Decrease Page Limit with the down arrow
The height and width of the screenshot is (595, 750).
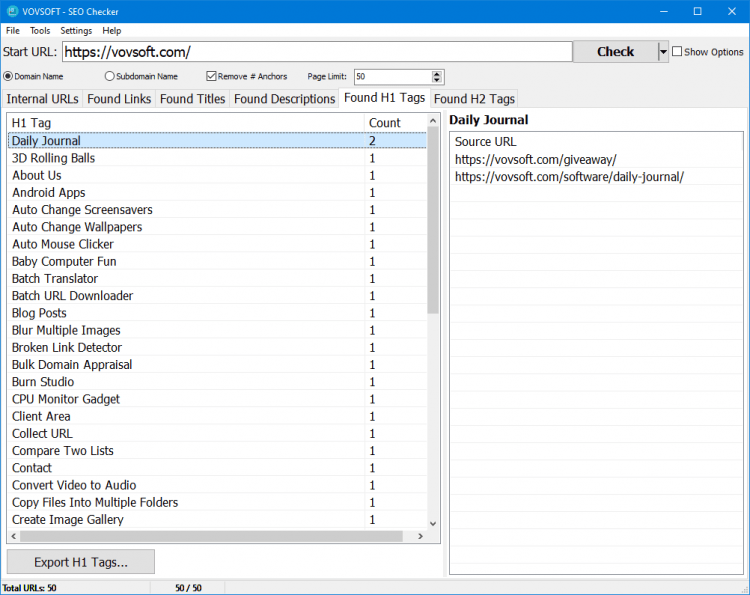[x=436, y=80]
